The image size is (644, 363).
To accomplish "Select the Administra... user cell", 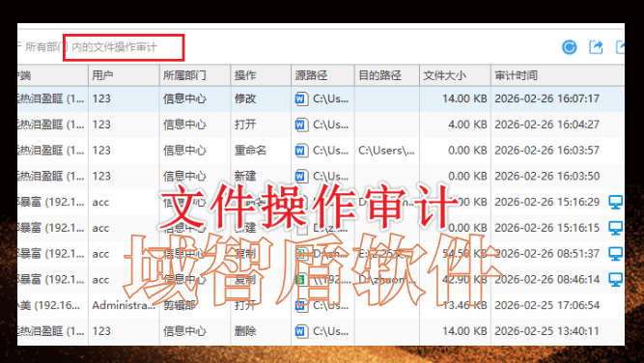I will [x=124, y=305].
